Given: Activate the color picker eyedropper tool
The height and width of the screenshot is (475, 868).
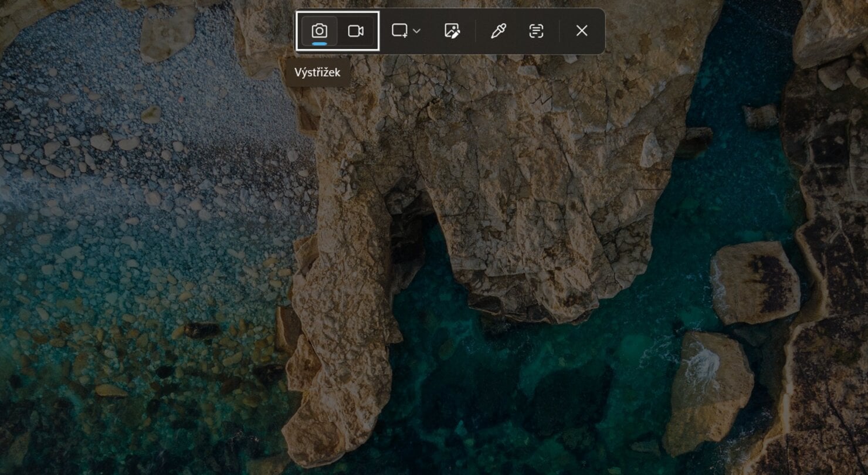Looking at the screenshot, I should click(498, 31).
